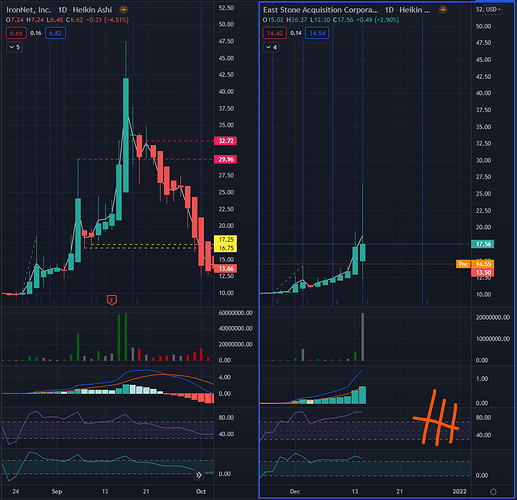This screenshot has width=517, height=500.
Task: Click the IronNet earnings E marker
Action: click(112, 300)
